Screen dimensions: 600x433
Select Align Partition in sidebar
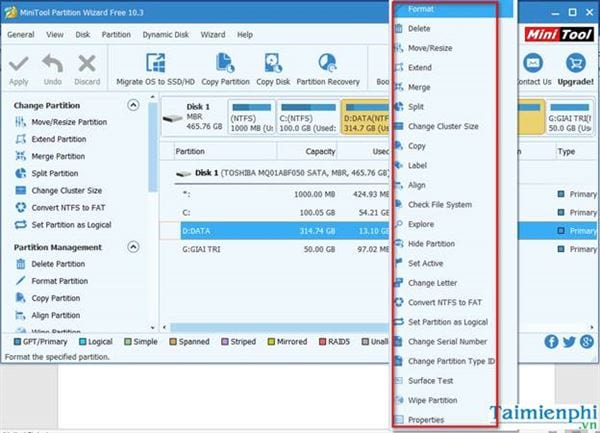click(x=55, y=316)
